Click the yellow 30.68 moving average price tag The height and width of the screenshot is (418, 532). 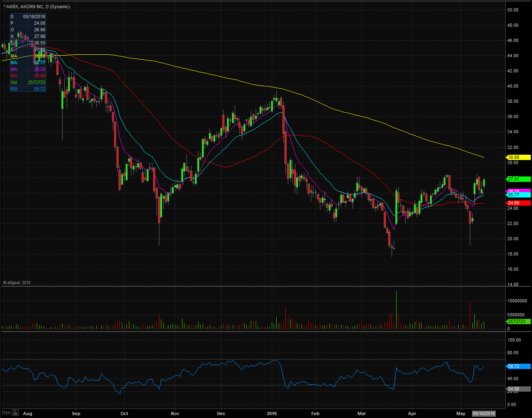click(x=518, y=157)
